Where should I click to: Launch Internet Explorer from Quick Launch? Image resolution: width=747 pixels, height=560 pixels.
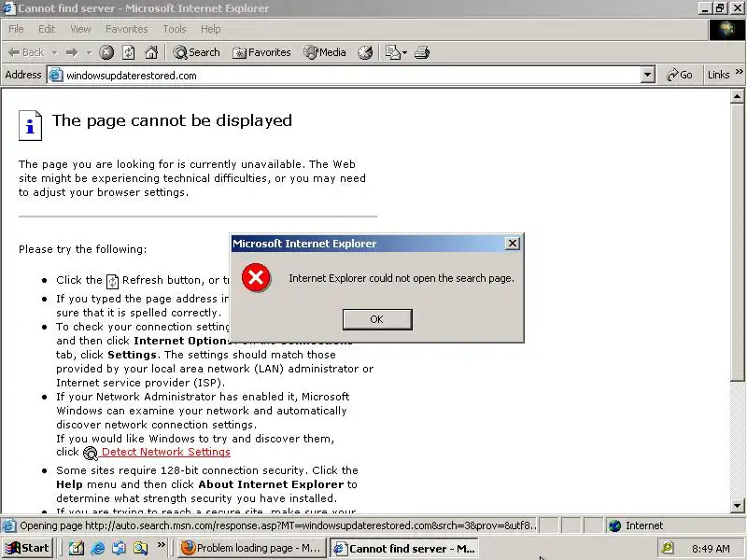pyautogui.click(x=98, y=549)
